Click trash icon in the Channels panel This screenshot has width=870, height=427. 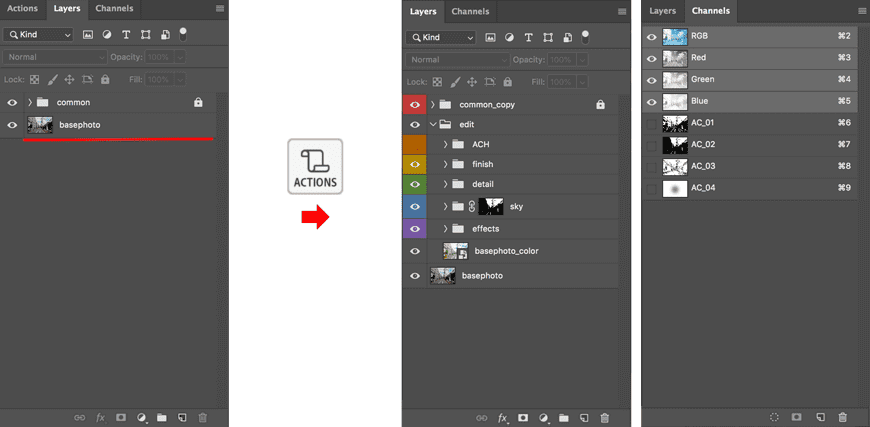[x=842, y=416]
